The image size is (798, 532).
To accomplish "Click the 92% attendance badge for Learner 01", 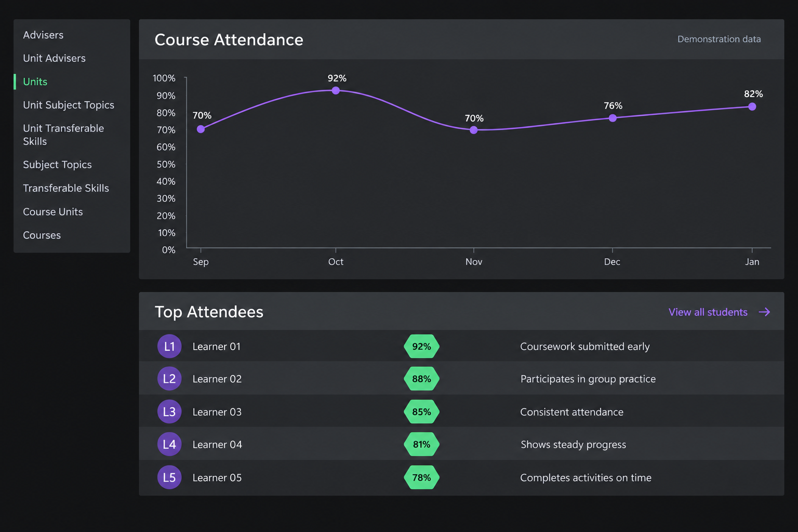I will [x=422, y=347].
